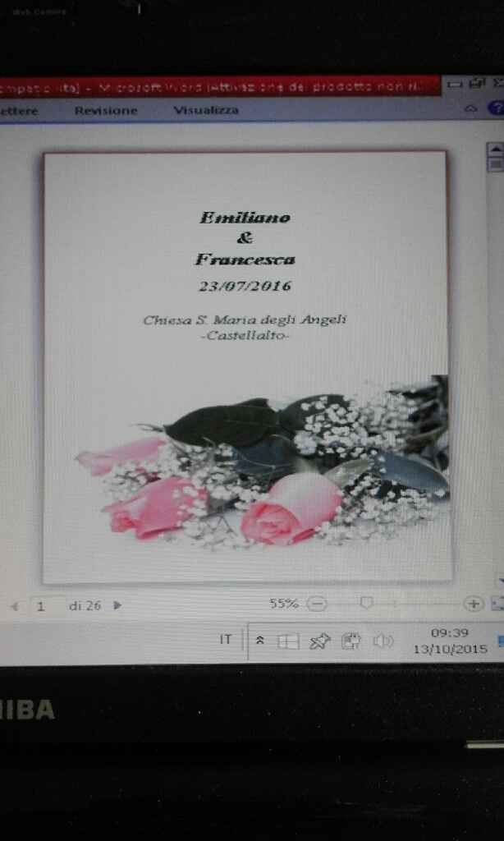Open the volume speaker tray icon
The image size is (504, 841).
(383, 641)
